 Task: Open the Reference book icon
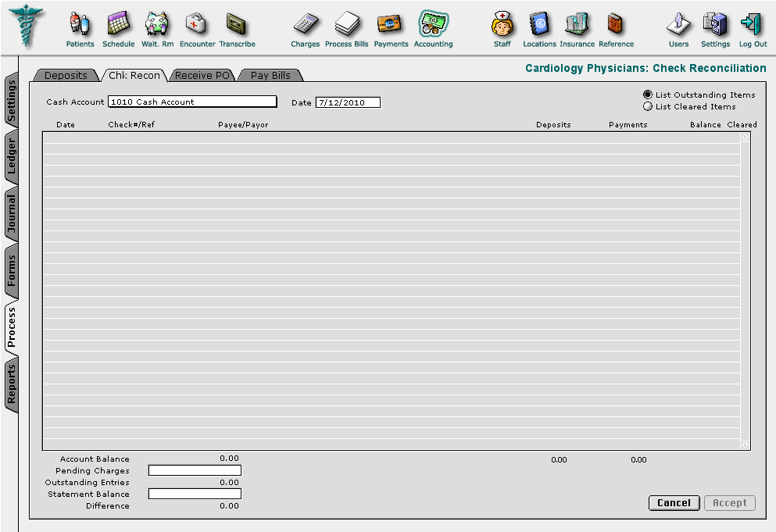point(616,24)
